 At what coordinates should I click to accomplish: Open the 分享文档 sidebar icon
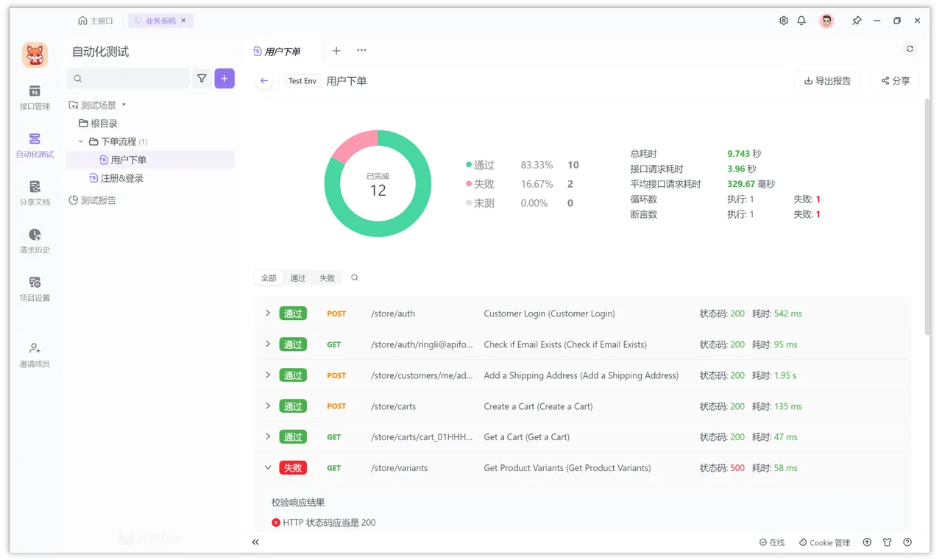tap(35, 194)
